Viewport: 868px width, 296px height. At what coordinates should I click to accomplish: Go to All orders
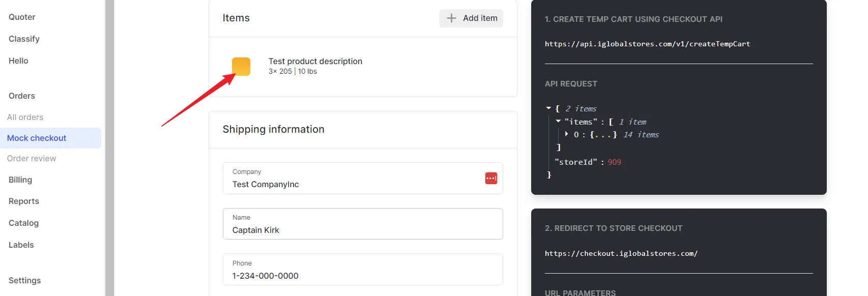point(25,117)
